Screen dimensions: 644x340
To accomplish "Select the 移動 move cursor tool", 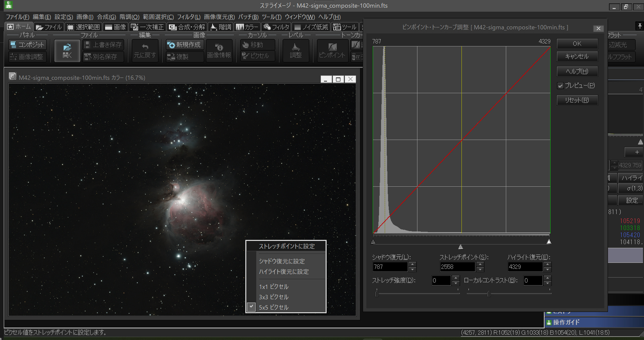I will click(x=257, y=45).
